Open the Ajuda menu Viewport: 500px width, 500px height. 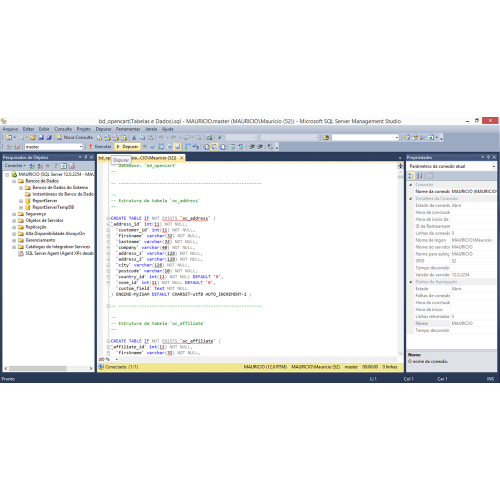168,129
